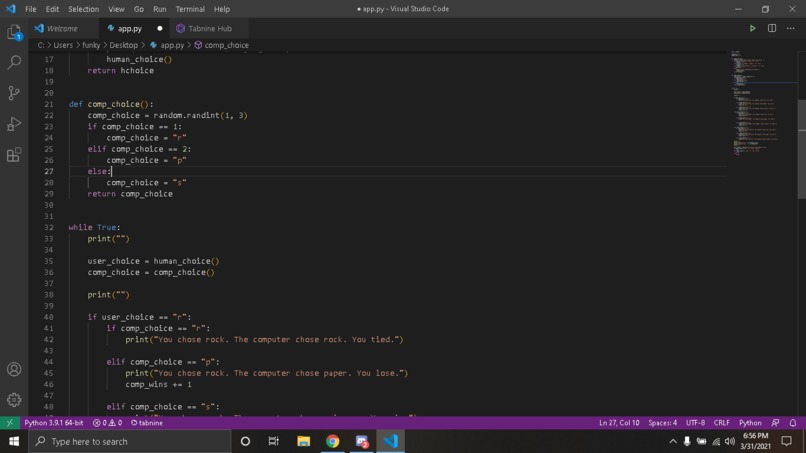The height and width of the screenshot is (453, 806).
Task: Show hidden system tray icons
Action: pyautogui.click(x=672, y=441)
